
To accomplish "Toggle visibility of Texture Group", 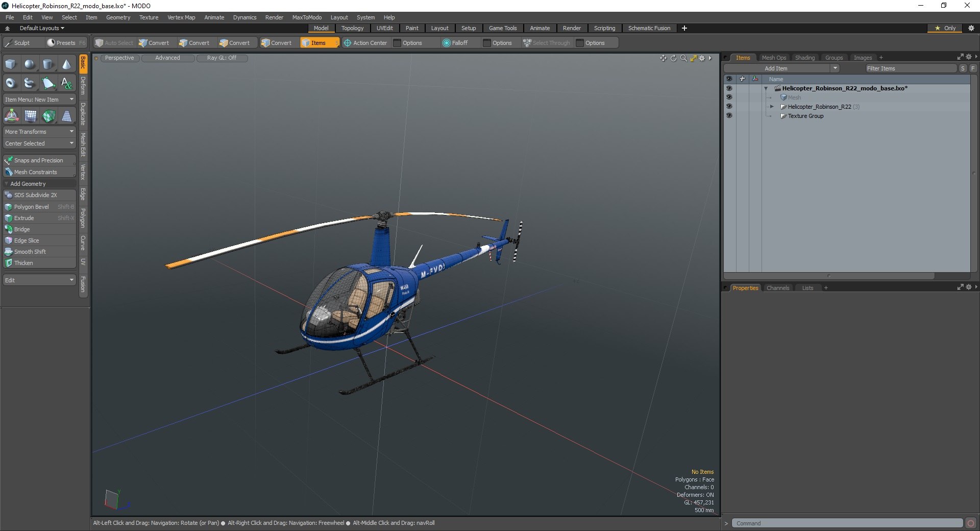I will tap(729, 116).
